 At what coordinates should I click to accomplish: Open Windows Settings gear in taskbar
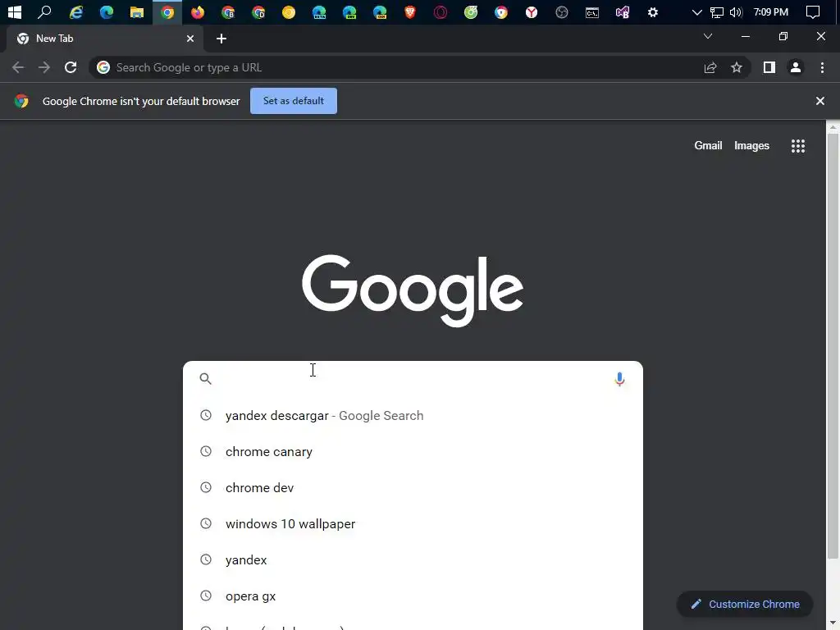tap(652, 11)
